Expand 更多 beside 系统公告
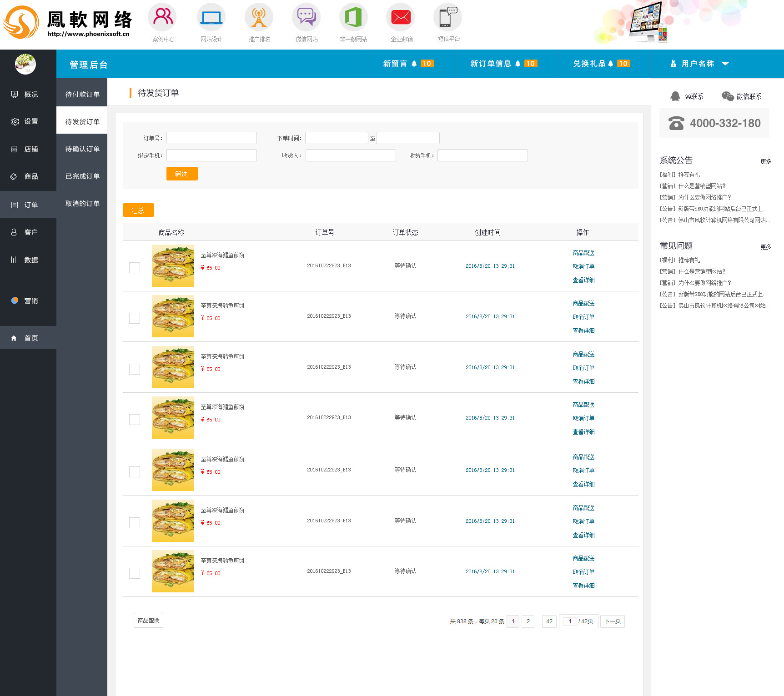This screenshot has height=696, width=784. click(x=766, y=161)
